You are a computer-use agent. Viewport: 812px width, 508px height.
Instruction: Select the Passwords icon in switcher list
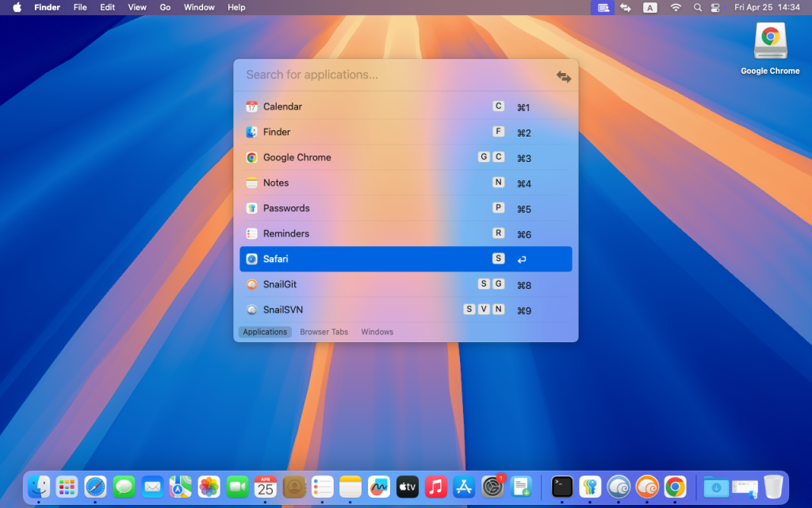[x=251, y=209]
